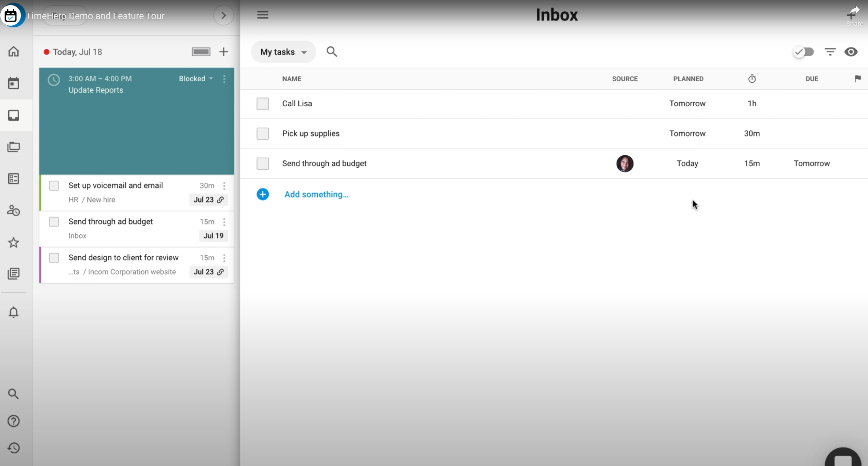Click the Projects folder sidebar icon
The height and width of the screenshot is (466, 868).
(x=14, y=147)
